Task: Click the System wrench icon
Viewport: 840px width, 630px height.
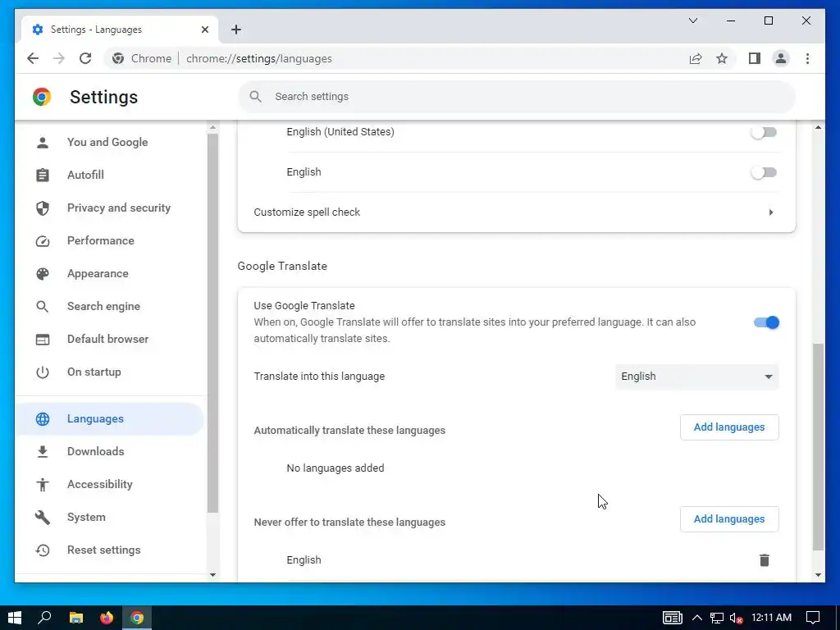Action: point(43,517)
